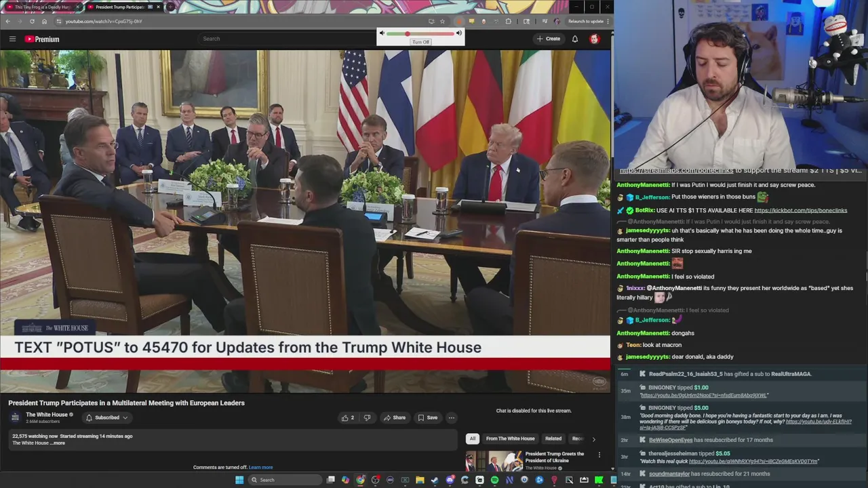Click the live video player

click(x=305, y=221)
